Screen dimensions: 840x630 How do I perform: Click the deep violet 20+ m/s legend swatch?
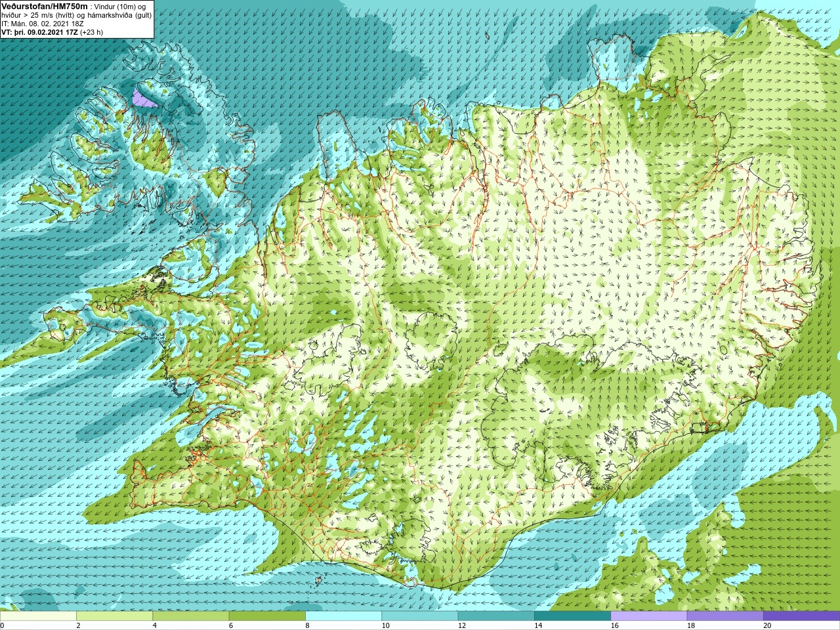pos(801,616)
